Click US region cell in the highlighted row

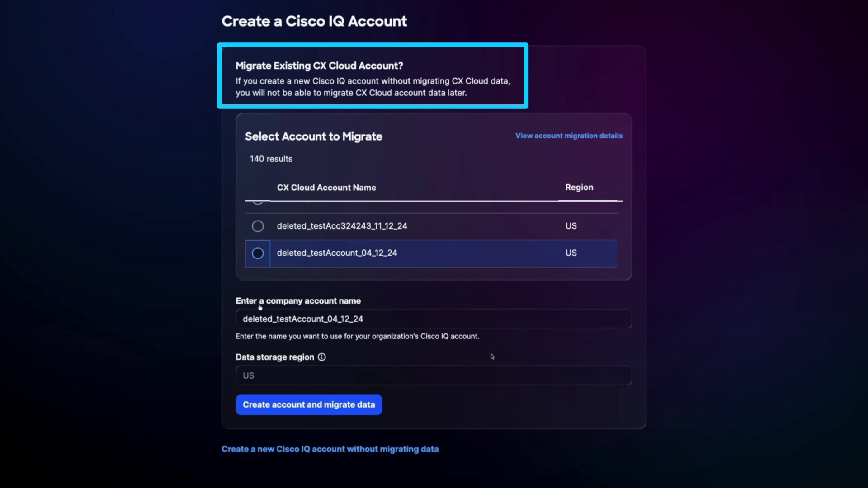(571, 253)
